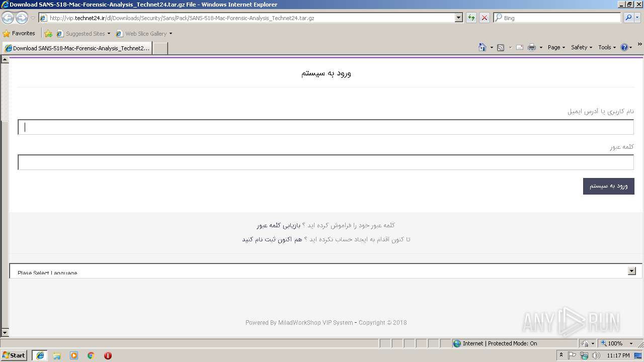This screenshot has width=644, height=362.
Task: Click the red stop-sign taskbar icon
Action: pos(108,355)
